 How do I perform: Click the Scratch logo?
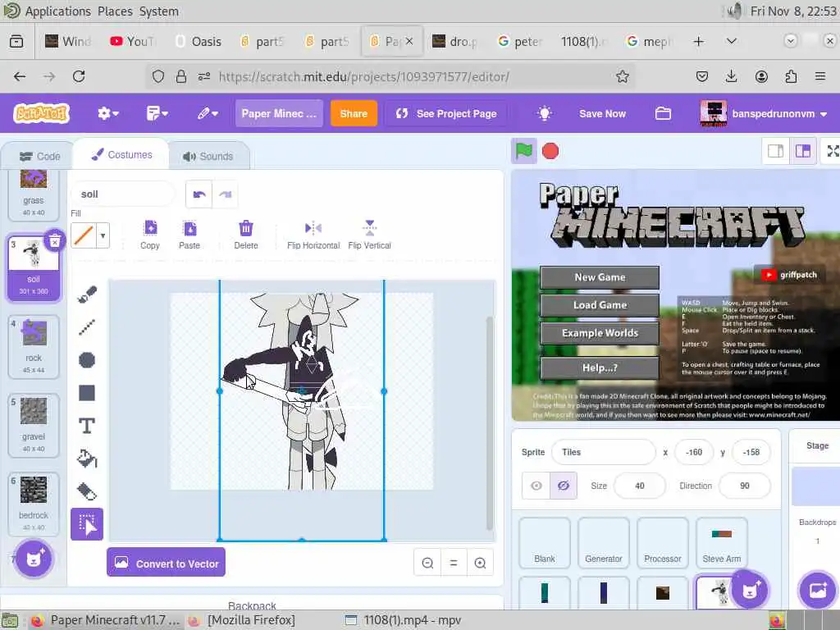[x=42, y=113]
